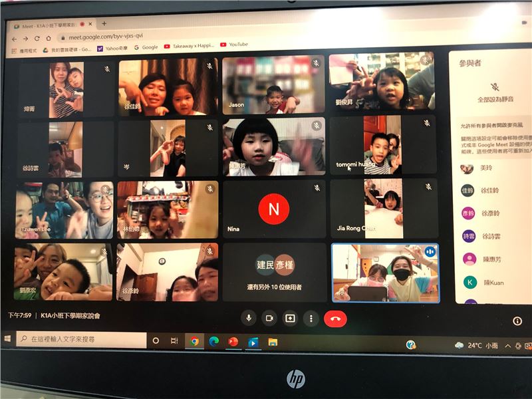Screen dimensions: 532x399
Task: Open meeting info icon at bottom right
Action: click(517, 321)
